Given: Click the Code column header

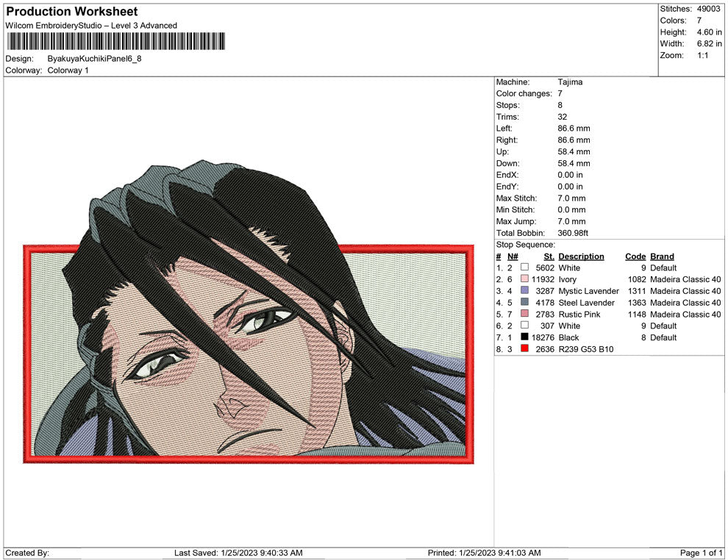Looking at the screenshot, I should tap(635, 256).
